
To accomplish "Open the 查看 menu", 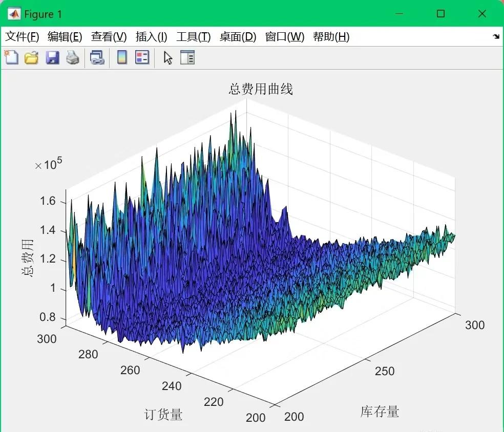I will click(109, 36).
